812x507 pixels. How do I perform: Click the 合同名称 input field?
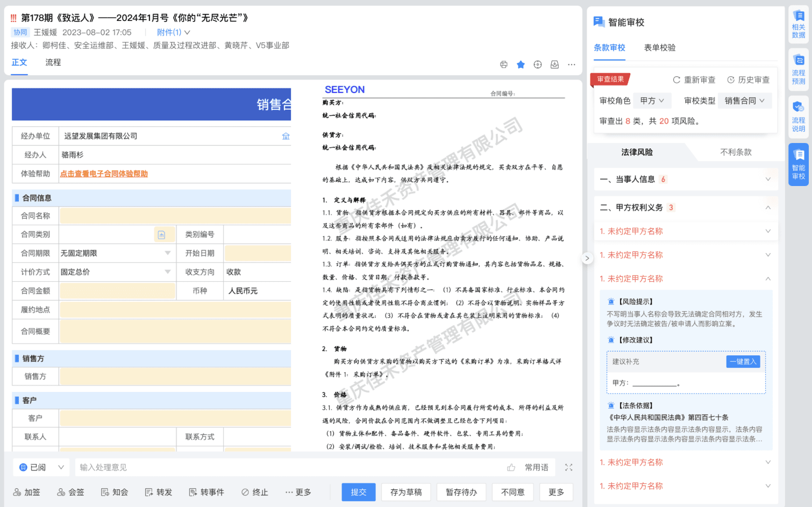[x=175, y=216]
